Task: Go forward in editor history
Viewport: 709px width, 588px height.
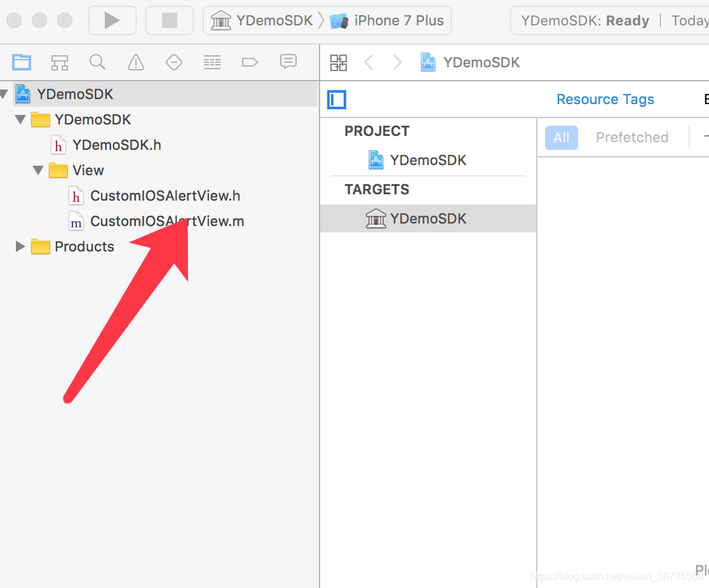Action: point(398,62)
